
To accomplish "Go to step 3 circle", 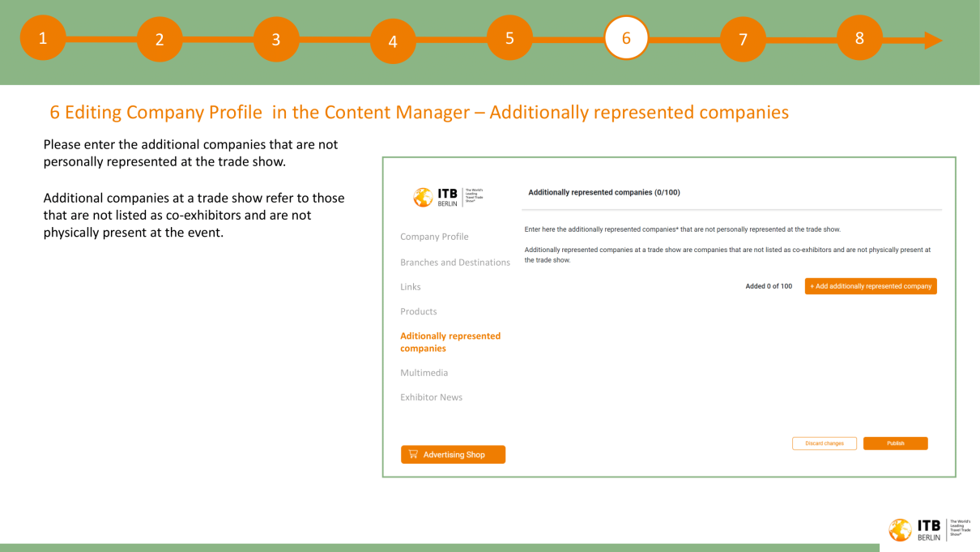I will pyautogui.click(x=275, y=39).
